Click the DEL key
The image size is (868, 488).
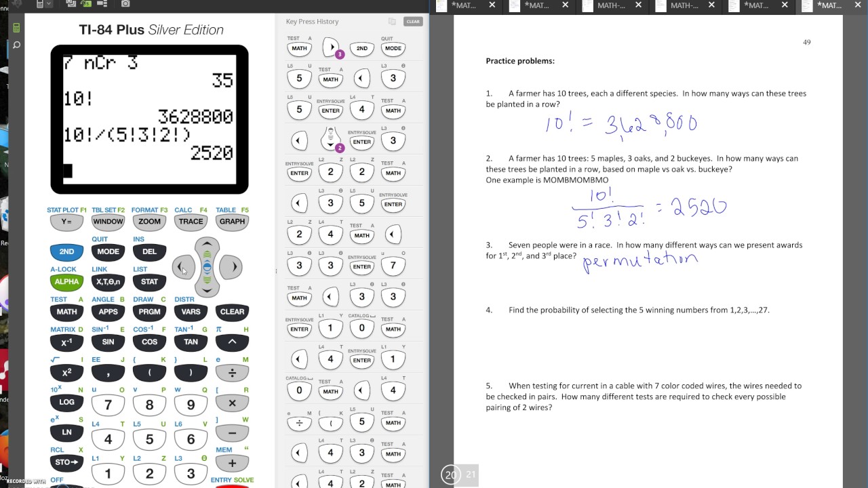tap(149, 251)
